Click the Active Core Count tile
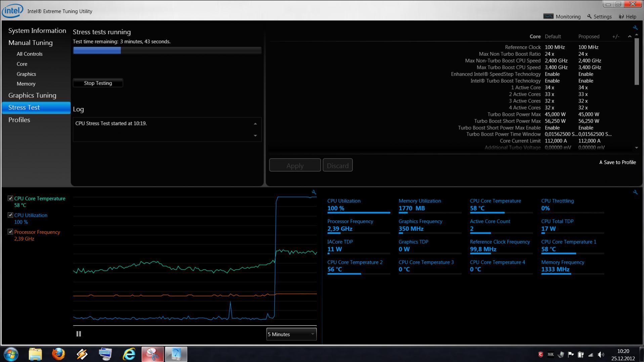The height and width of the screenshot is (362, 644). point(501,226)
